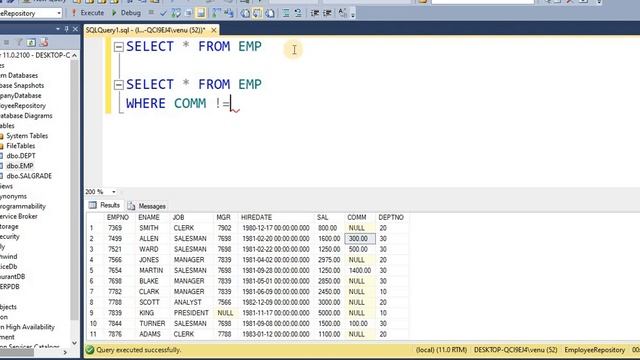Click Object Explorer horizontal scrollbar right arrow
Image resolution: width=640 pixels, height=360 pixels.
pos(65,353)
